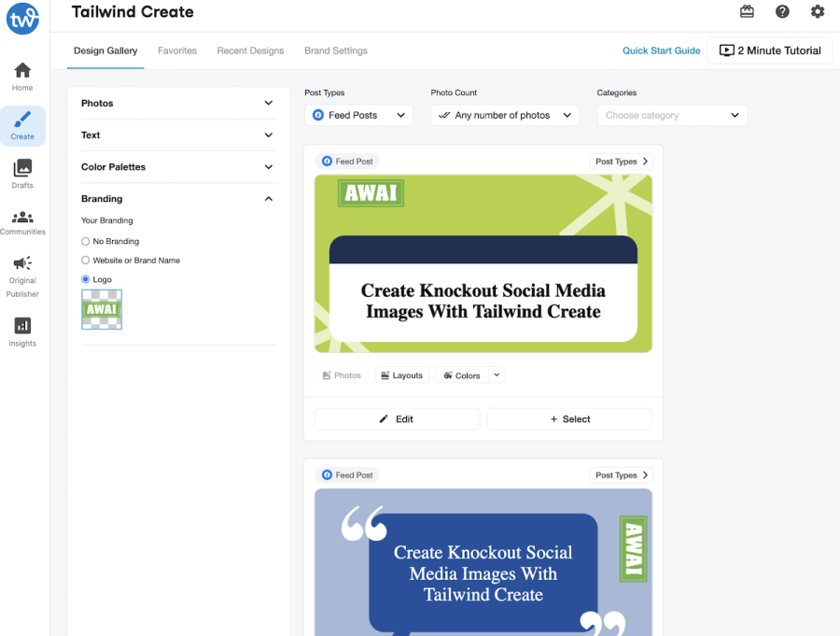This screenshot has width=840, height=636.
Task: Select the No Branding radio option
Action: click(85, 241)
